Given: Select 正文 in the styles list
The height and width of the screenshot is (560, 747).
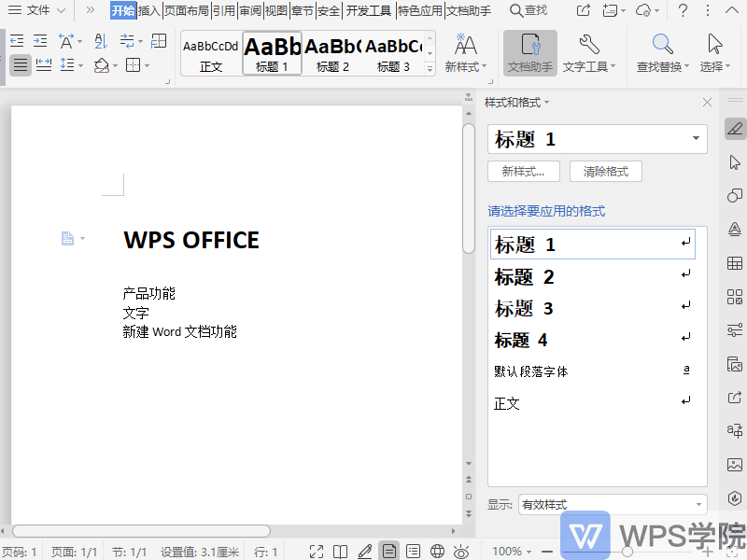Looking at the screenshot, I should tap(592, 403).
